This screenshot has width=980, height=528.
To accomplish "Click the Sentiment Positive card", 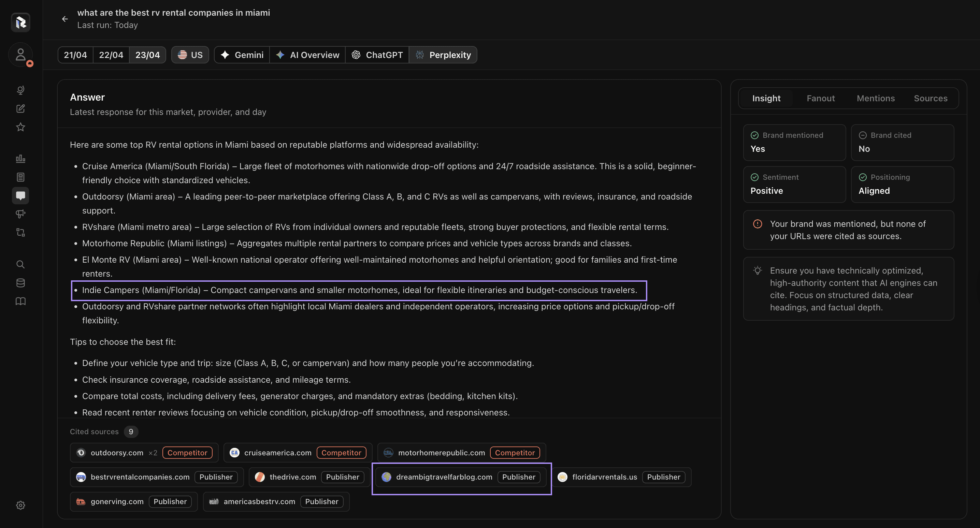I will [794, 185].
